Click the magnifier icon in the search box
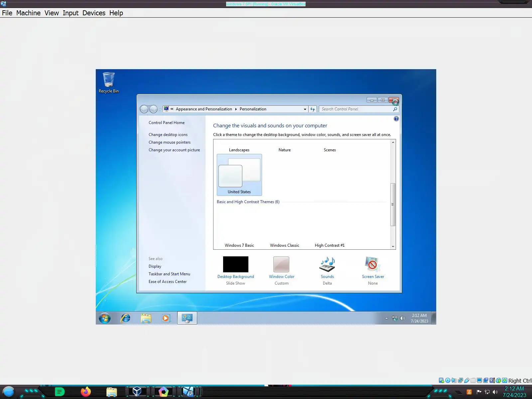This screenshot has width=532, height=399. [x=395, y=109]
